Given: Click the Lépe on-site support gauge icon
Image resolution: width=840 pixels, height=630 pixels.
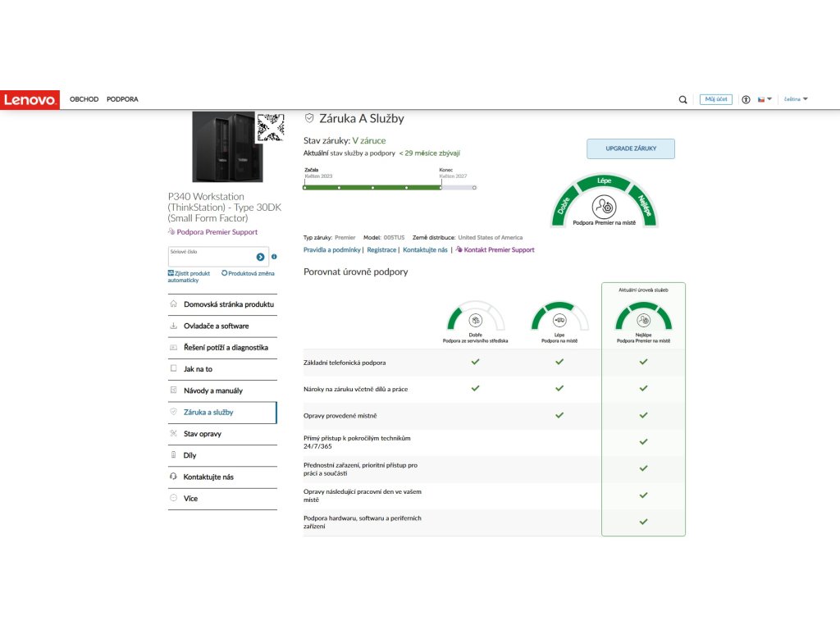Looking at the screenshot, I should [559, 320].
